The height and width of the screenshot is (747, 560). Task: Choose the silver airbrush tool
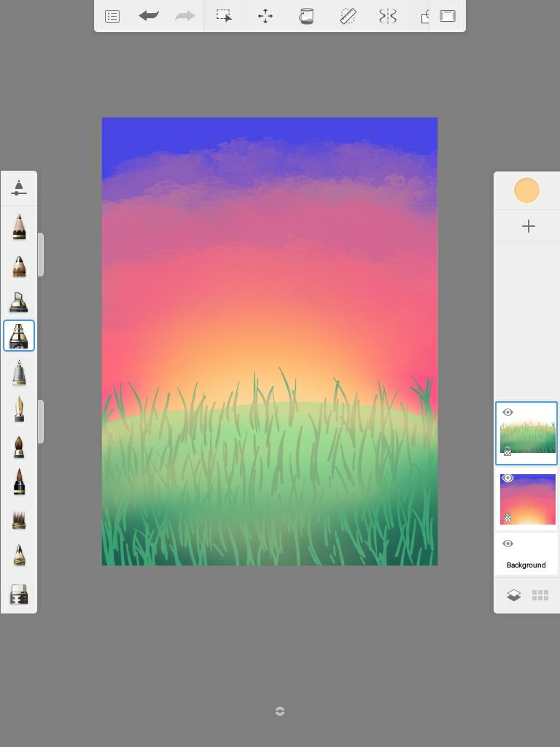[19, 373]
